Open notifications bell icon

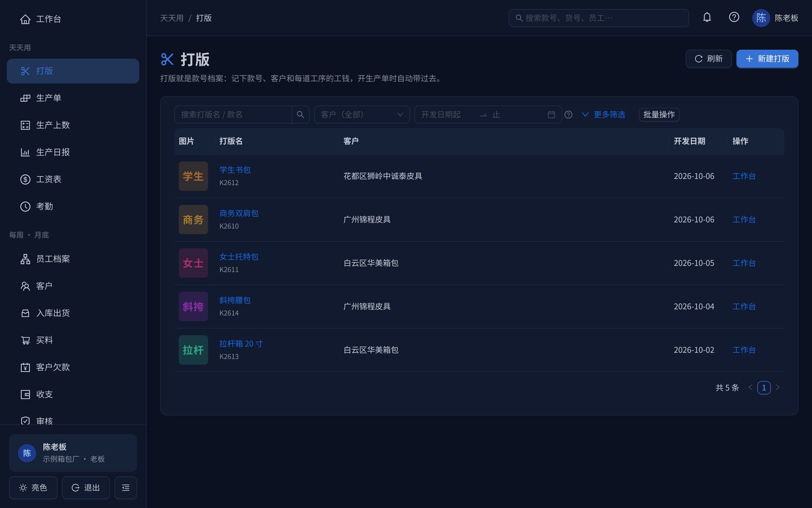(707, 17)
